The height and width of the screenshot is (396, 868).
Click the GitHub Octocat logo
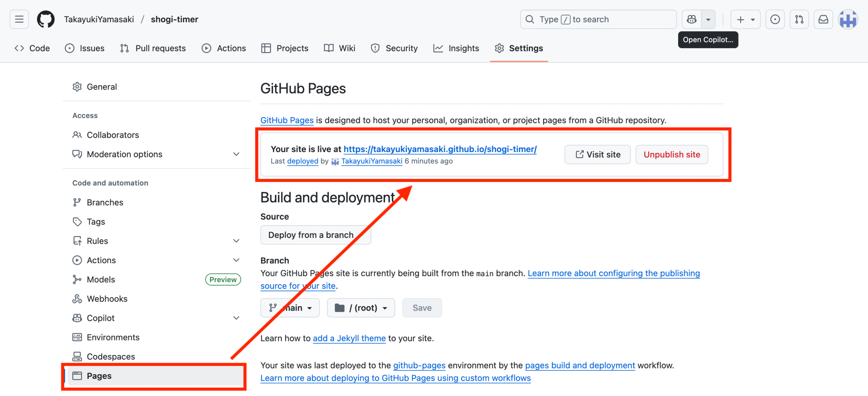pyautogui.click(x=45, y=19)
